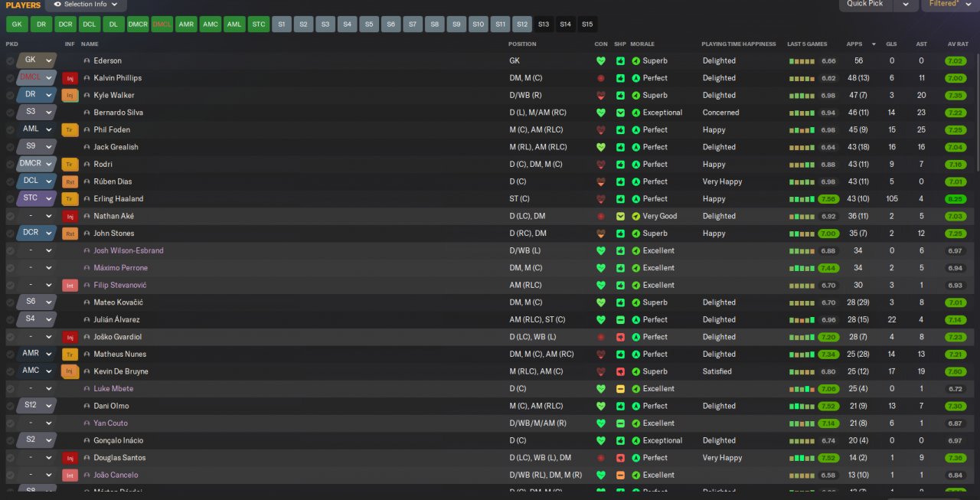Click the Quick Pick button
This screenshot has width=980, height=500.
tap(866, 5)
